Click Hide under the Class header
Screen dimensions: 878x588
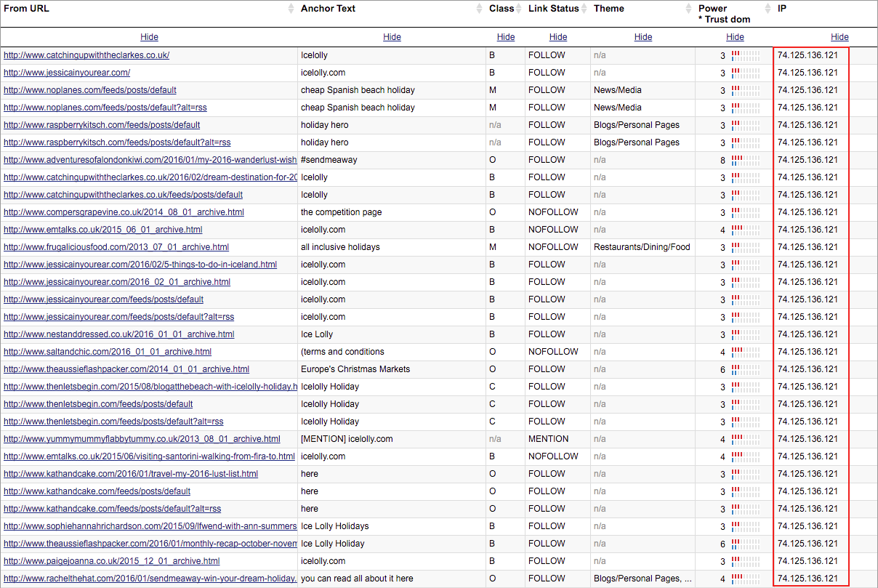(x=506, y=37)
